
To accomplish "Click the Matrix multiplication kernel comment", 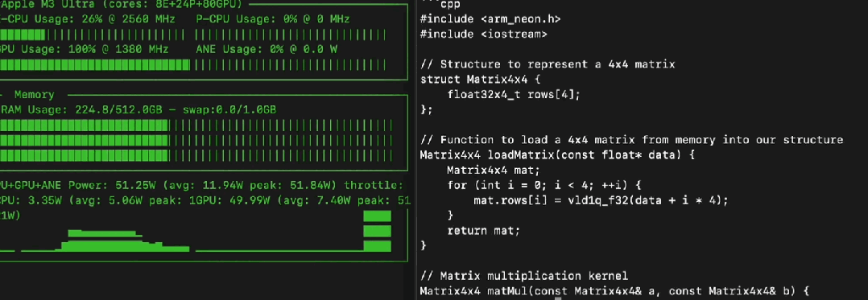I will tap(524, 276).
